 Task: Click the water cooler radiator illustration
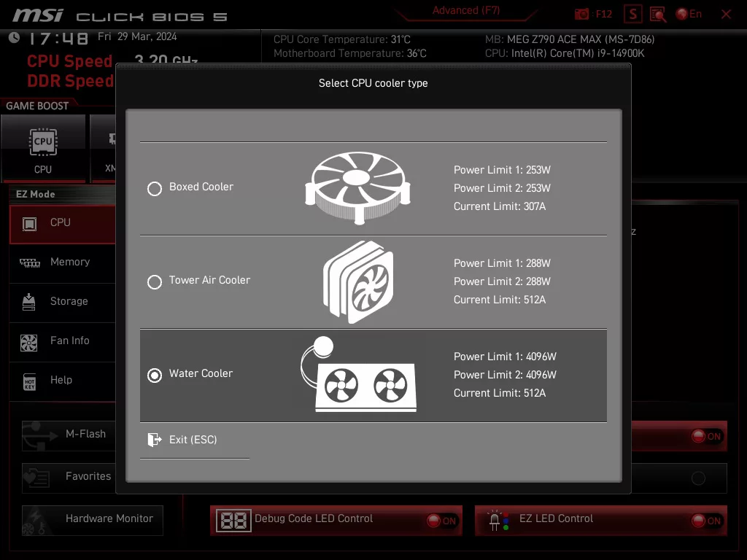(x=359, y=374)
